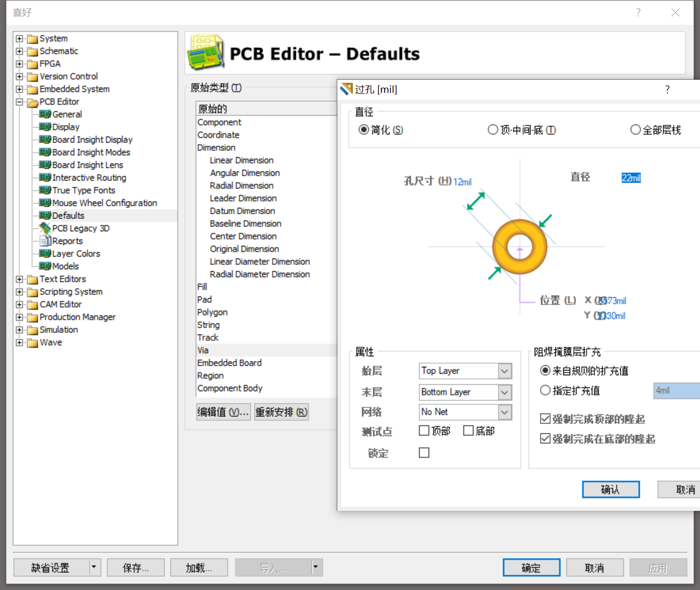Click the 22mil diameter input field
The height and width of the screenshot is (590, 700).
(x=631, y=178)
